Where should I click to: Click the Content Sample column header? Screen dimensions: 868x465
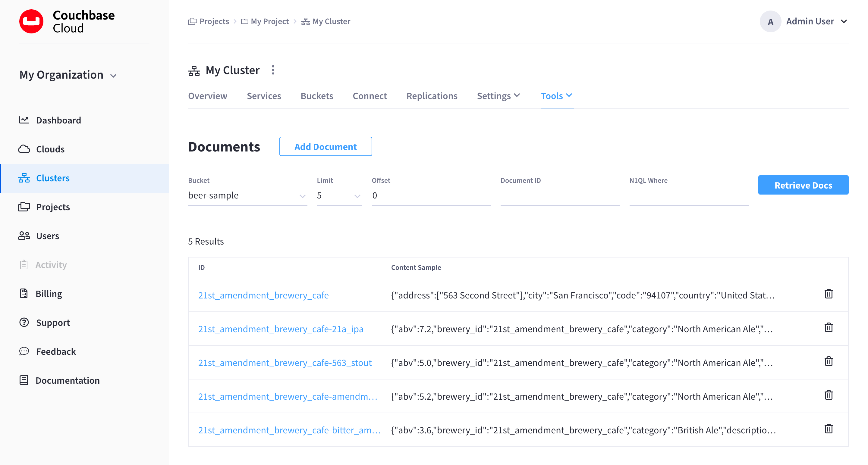(x=416, y=267)
